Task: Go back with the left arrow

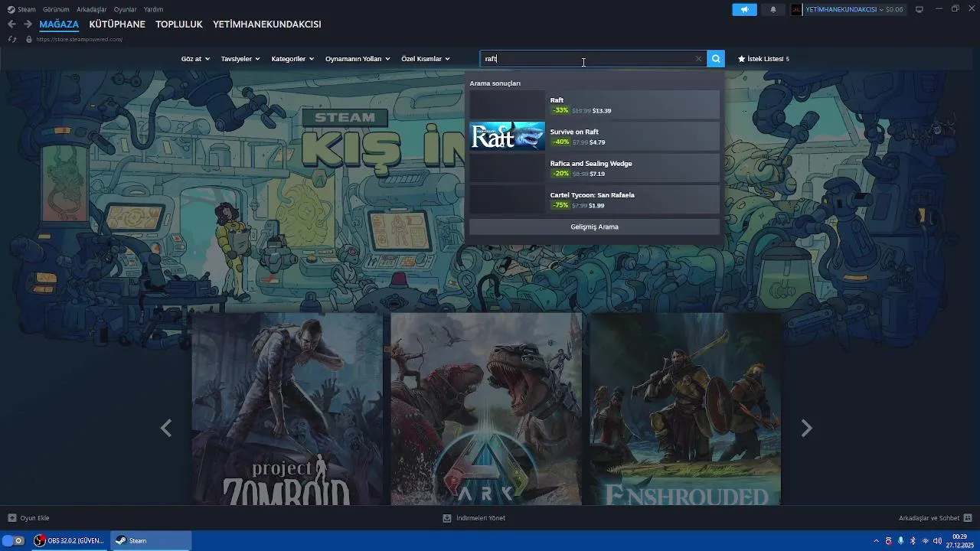Action: click(x=11, y=24)
